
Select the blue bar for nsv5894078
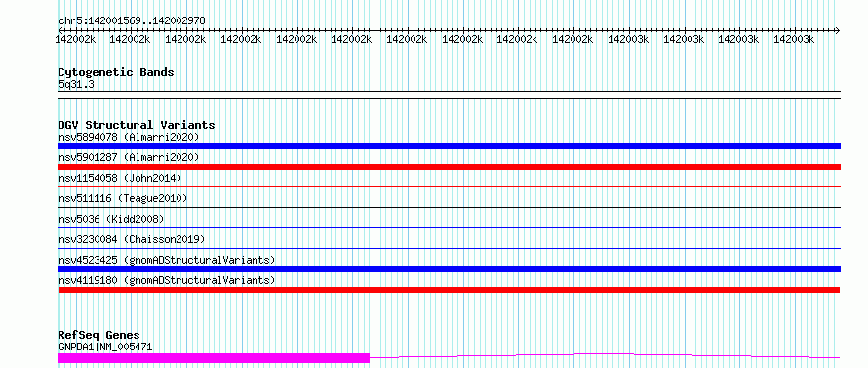(449, 146)
